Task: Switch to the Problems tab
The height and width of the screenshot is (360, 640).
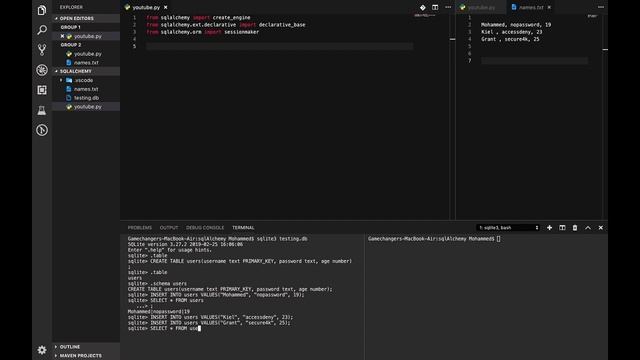Action: [x=140, y=228]
